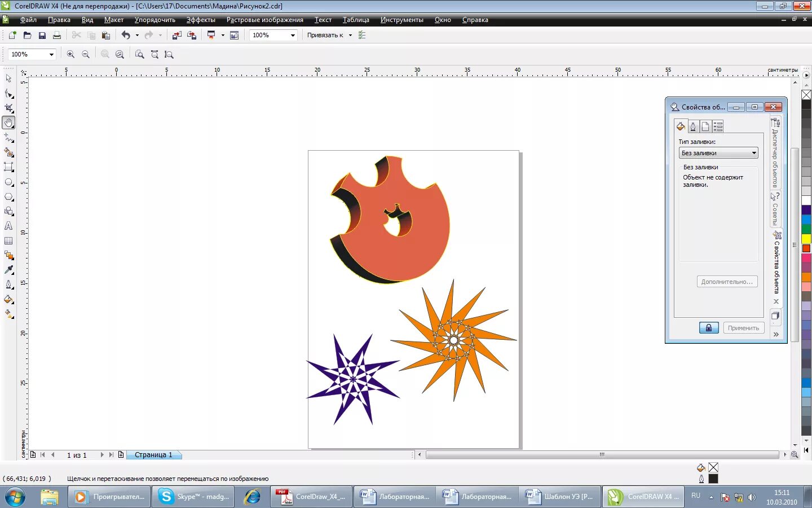Image resolution: width=812 pixels, height=508 pixels.
Task: Click the New document icon
Action: click(12, 35)
